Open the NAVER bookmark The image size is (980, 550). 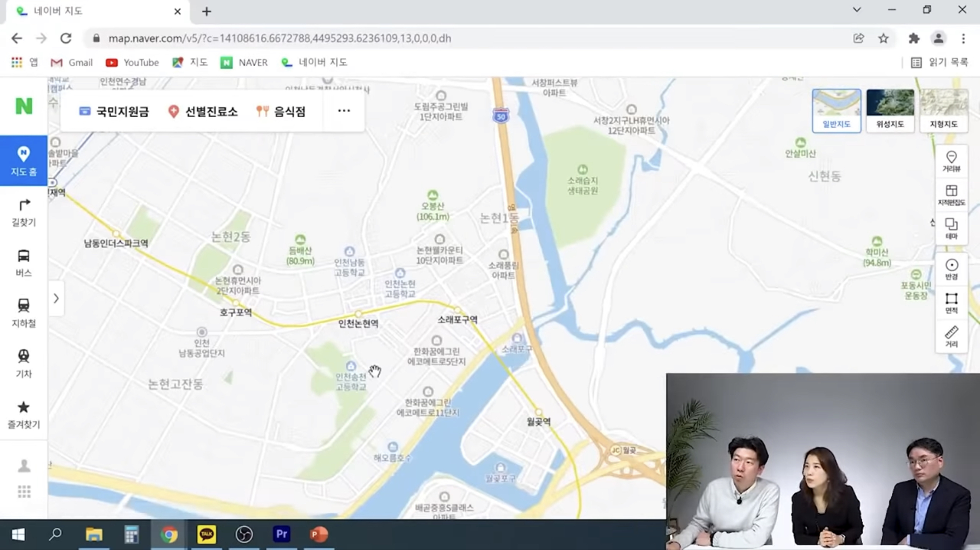pyautogui.click(x=244, y=62)
